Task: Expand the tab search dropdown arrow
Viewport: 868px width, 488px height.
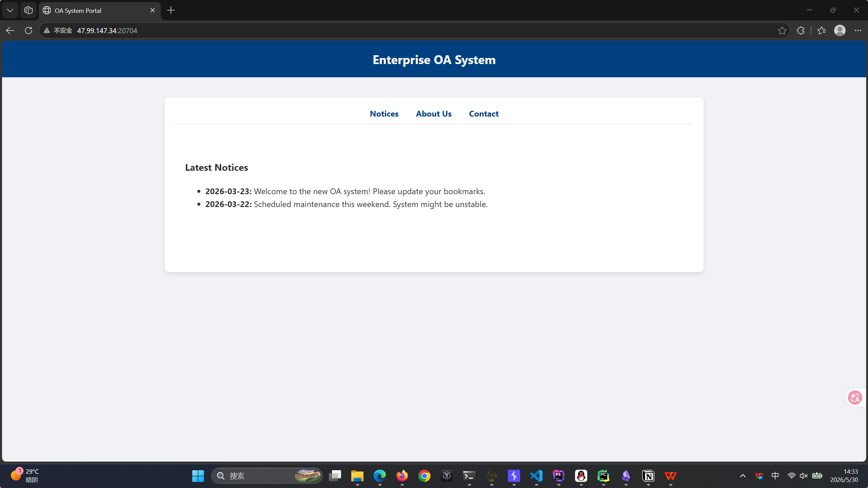Action: (x=10, y=10)
